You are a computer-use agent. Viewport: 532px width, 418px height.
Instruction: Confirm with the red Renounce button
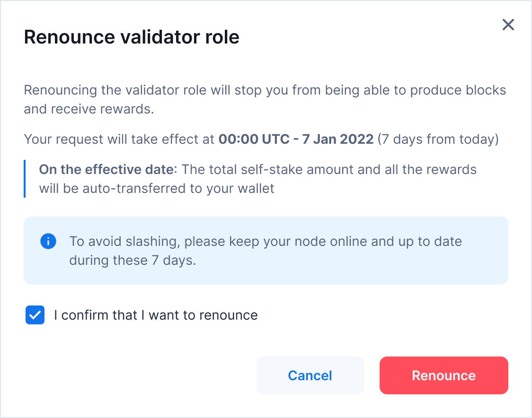click(443, 375)
